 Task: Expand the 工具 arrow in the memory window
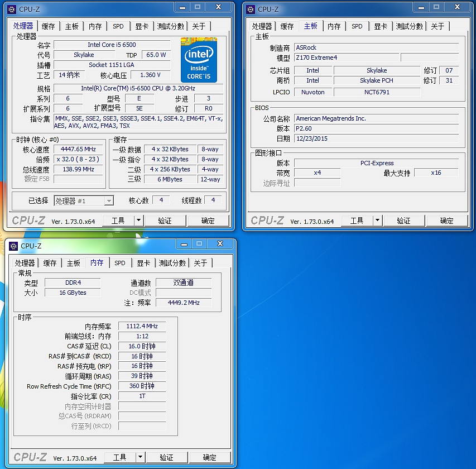point(141,457)
